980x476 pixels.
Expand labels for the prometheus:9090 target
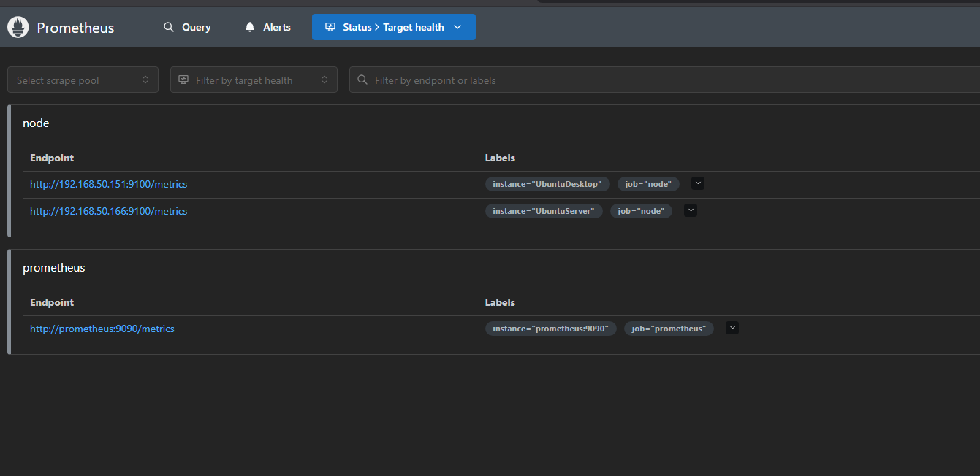pyautogui.click(x=732, y=328)
